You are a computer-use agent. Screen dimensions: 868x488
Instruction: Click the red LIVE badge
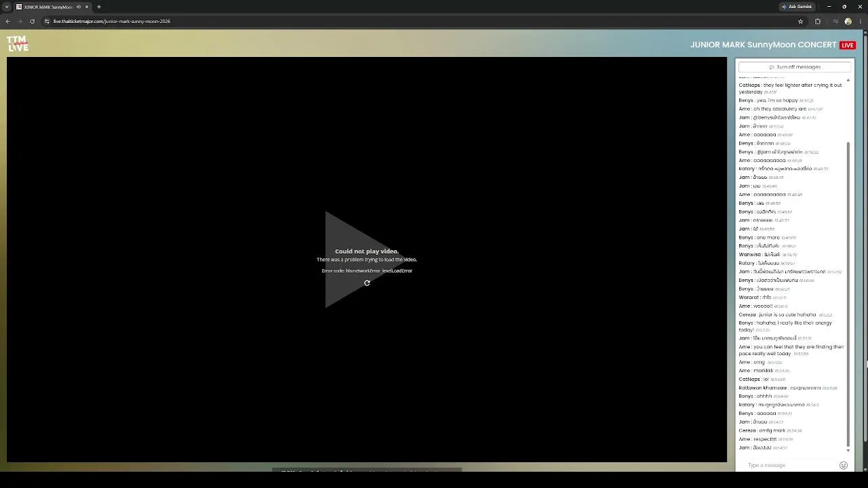(x=848, y=45)
